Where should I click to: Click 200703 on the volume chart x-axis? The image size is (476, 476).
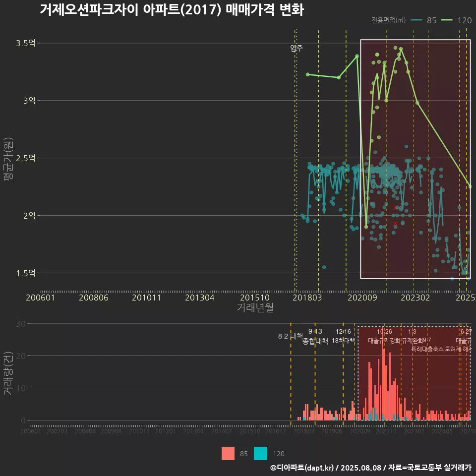tap(57, 431)
